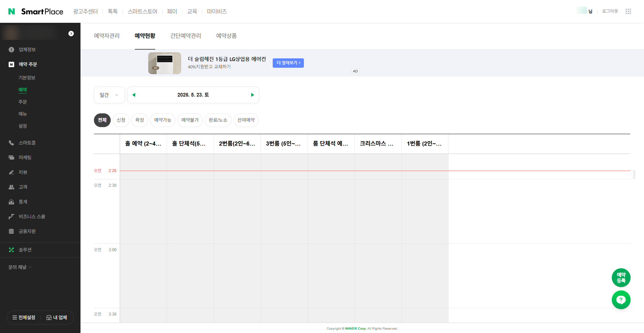Select the 완료/노쇼 filter chip

click(x=218, y=120)
